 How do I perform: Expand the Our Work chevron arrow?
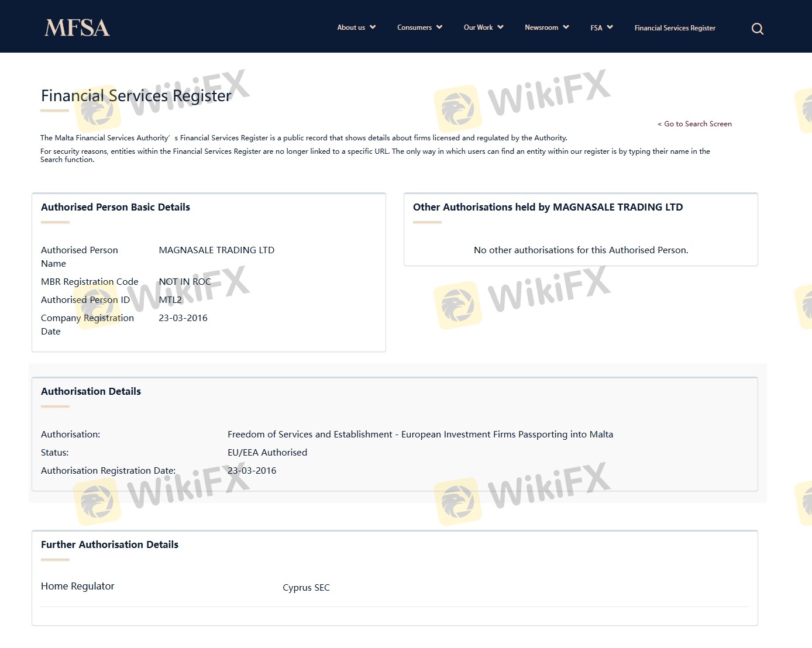500,27
